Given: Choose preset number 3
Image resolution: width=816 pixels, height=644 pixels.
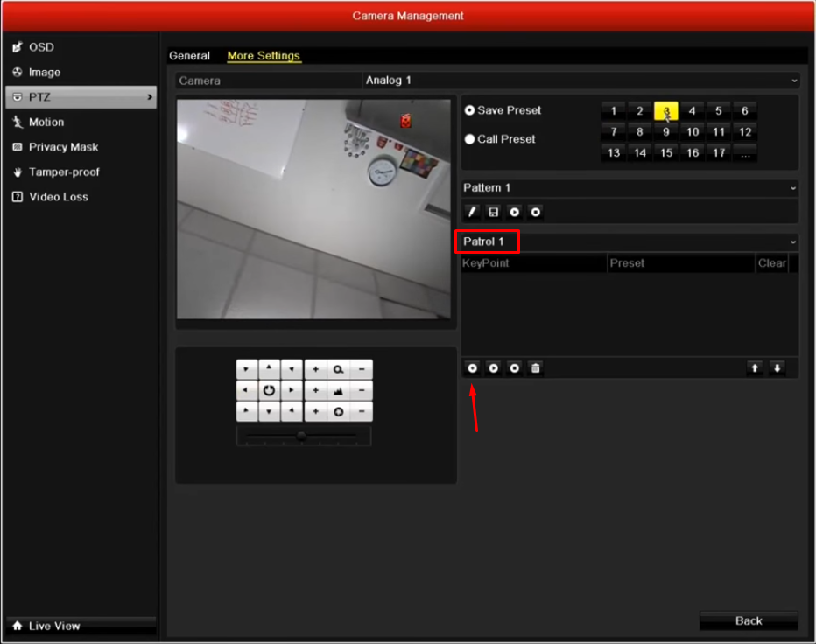Looking at the screenshot, I should coord(666,111).
